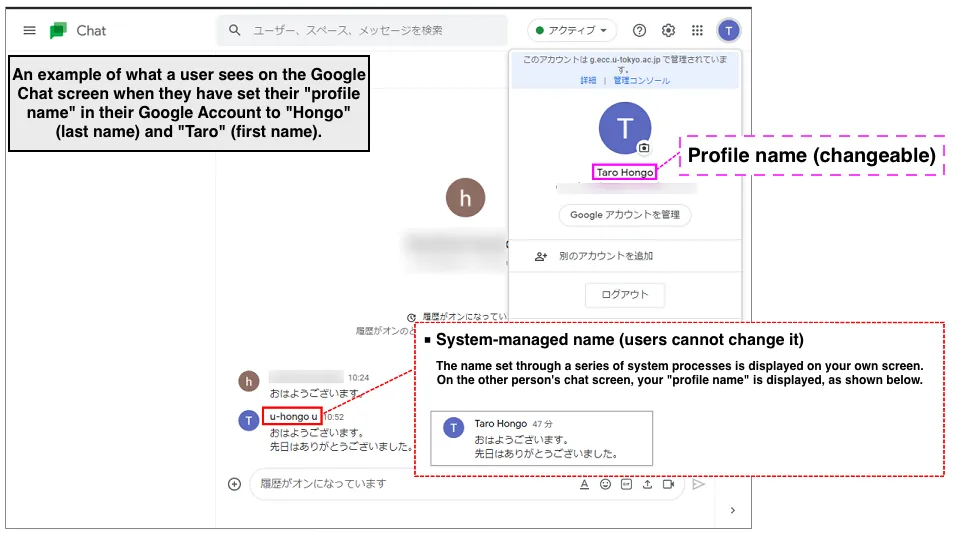The width and height of the screenshot is (953, 534).
Task: Click the upload file icon
Action: 647,484
